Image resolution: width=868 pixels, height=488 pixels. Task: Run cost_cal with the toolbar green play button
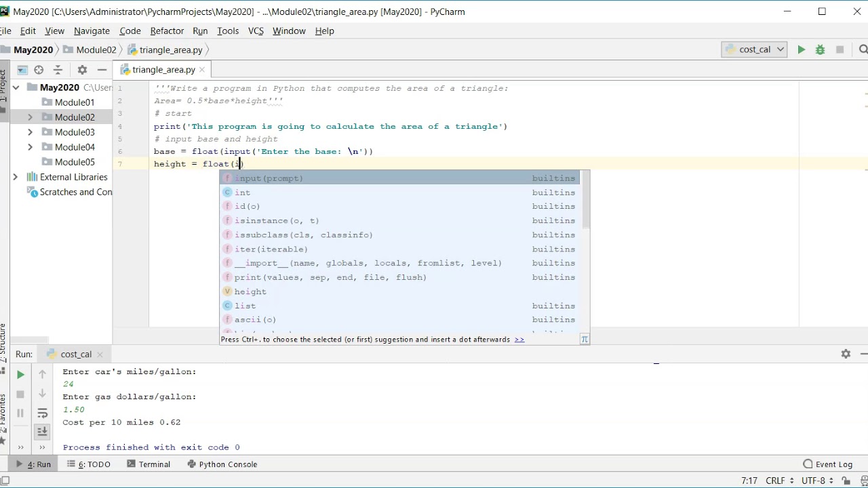[x=801, y=49]
